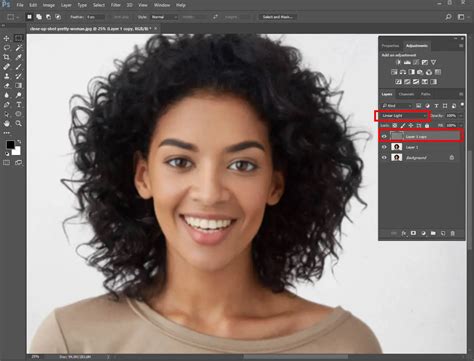Select the Move tool
The image size is (474, 361).
pos(6,38)
